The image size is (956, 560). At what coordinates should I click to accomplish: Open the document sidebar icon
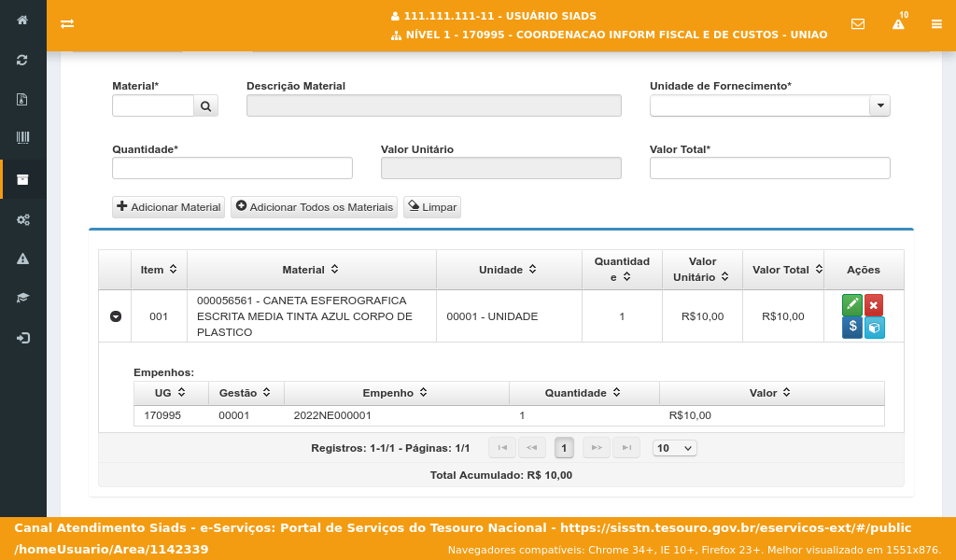tap(22, 99)
